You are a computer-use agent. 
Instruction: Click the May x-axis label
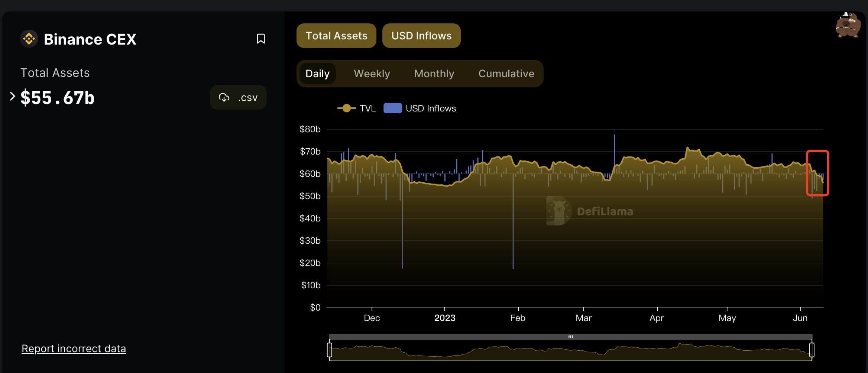(x=727, y=318)
